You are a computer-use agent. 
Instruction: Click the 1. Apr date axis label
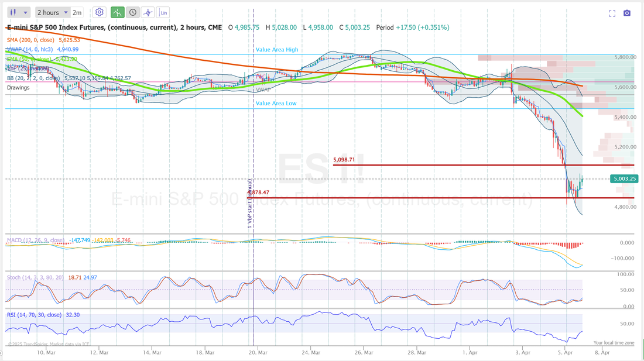[x=470, y=352]
